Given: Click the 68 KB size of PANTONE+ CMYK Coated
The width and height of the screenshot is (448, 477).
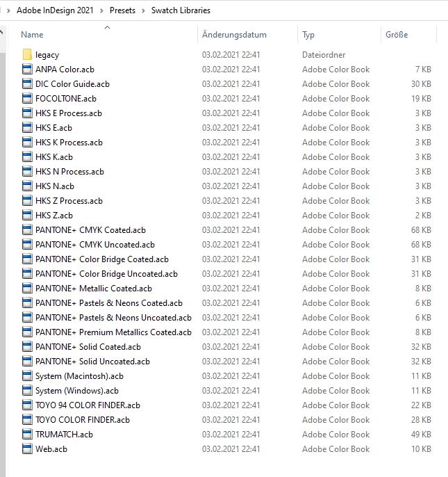Looking at the screenshot, I should [421, 230].
